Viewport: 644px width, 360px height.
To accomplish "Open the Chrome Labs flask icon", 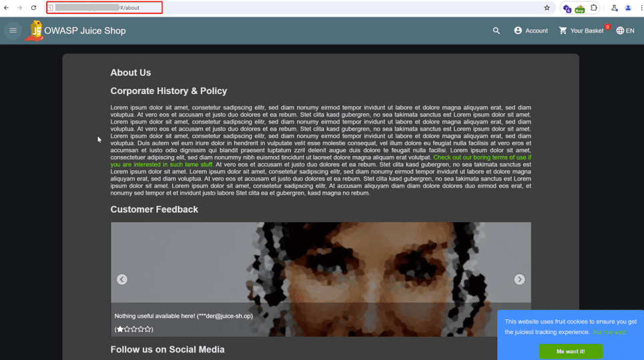I will click(615, 8).
